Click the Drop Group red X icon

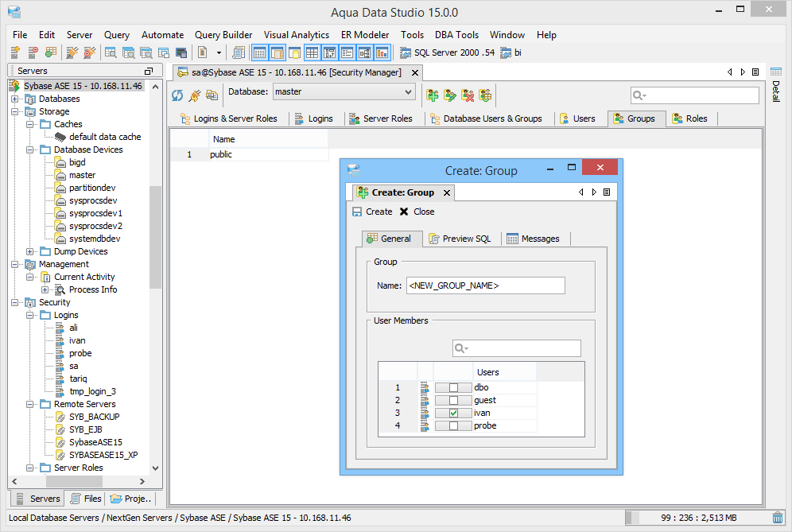468,95
